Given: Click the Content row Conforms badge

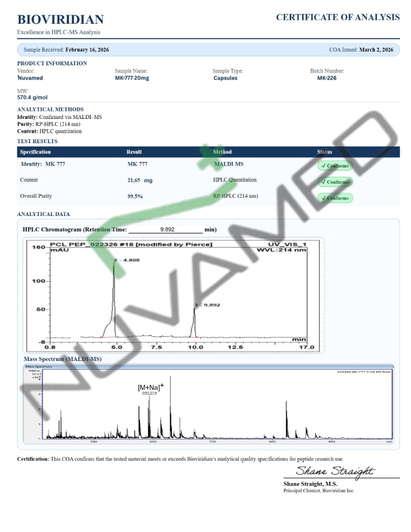Looking at the screenshot, I should click(335, 182).
